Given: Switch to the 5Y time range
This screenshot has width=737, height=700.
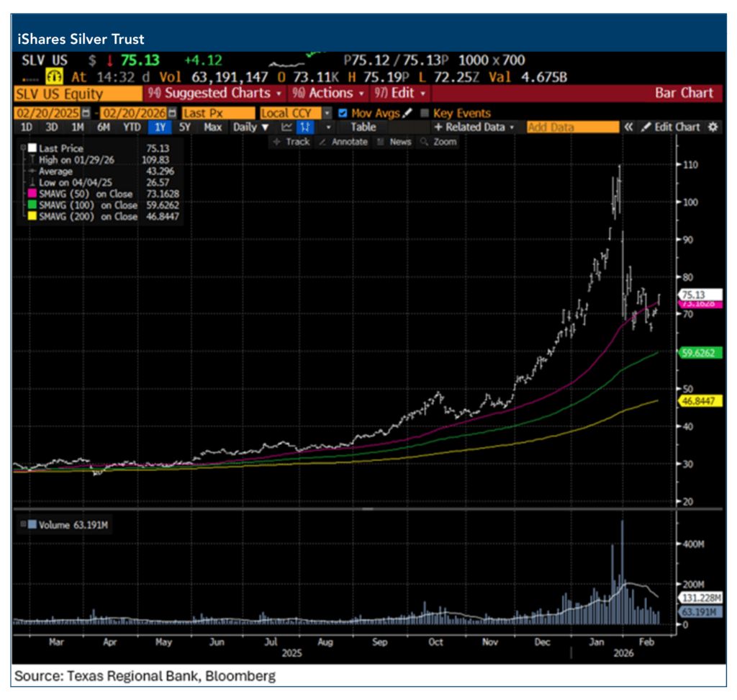Looking at the screenshot, I should (185, 127).
